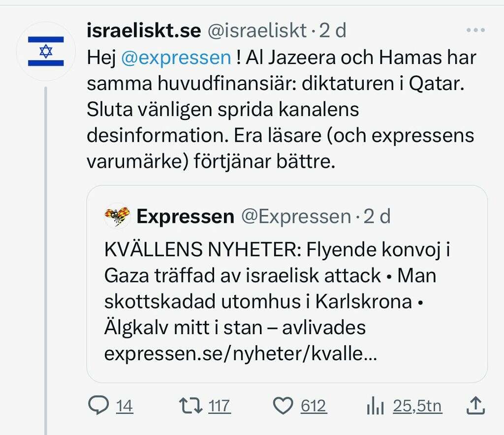
Task: Open quoted KVÄLLENS NYHETER tweet card
Action: click(287, 284)
